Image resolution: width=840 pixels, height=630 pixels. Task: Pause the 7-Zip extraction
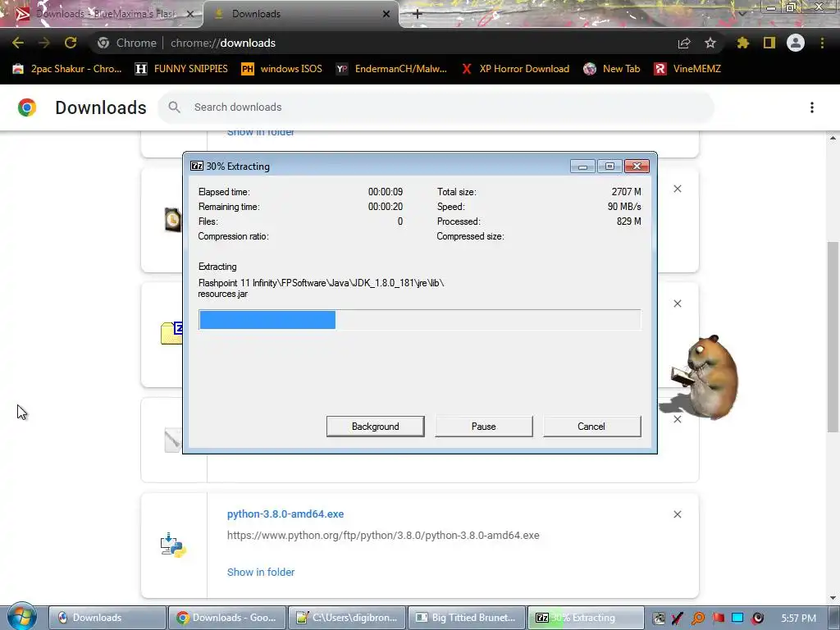pos(484,427)
